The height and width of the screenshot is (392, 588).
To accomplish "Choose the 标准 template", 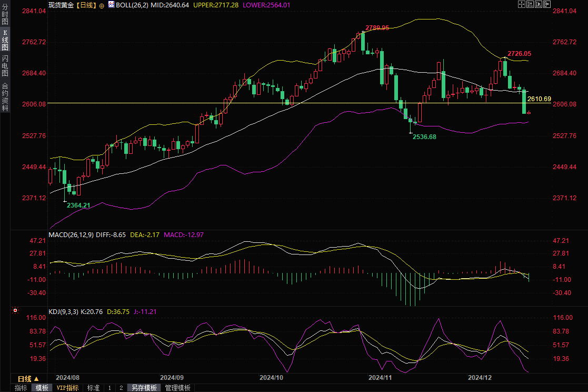I will pos(93,388).
